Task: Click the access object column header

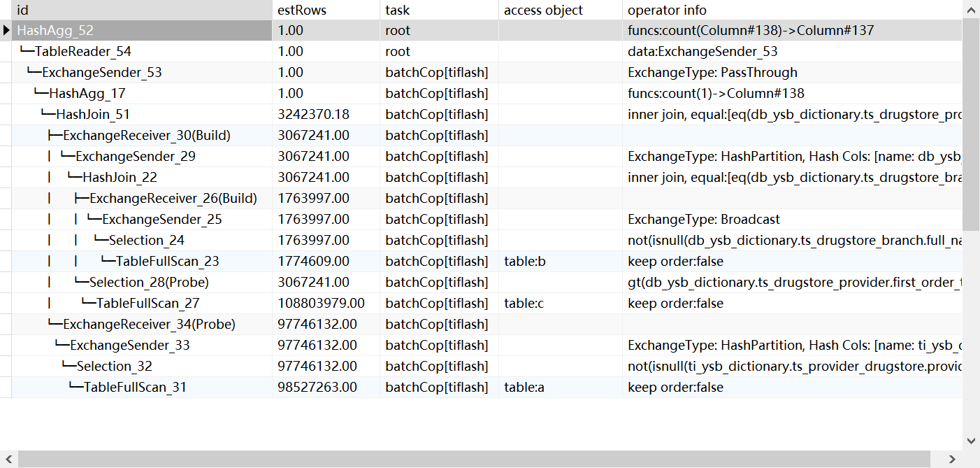Action: pos(559,10)
